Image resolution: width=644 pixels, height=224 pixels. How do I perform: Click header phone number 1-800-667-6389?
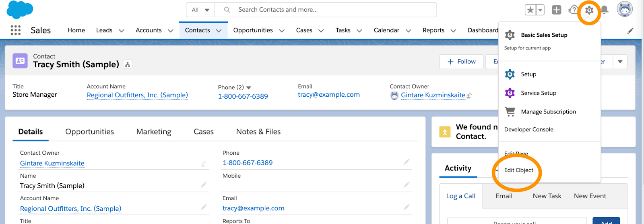click(243, 96)
